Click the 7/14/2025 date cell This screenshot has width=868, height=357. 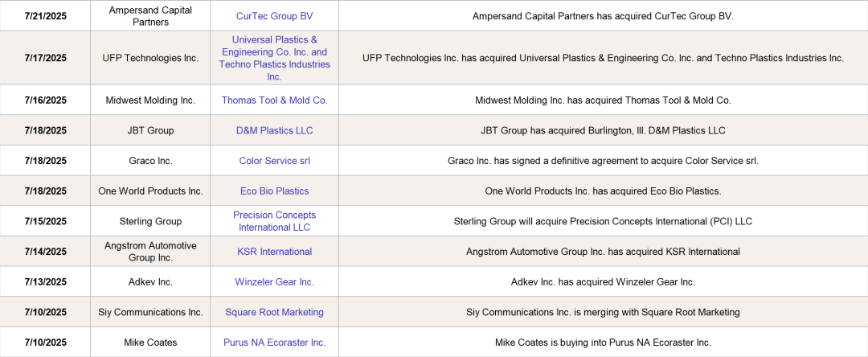click(x=46, y=252)
